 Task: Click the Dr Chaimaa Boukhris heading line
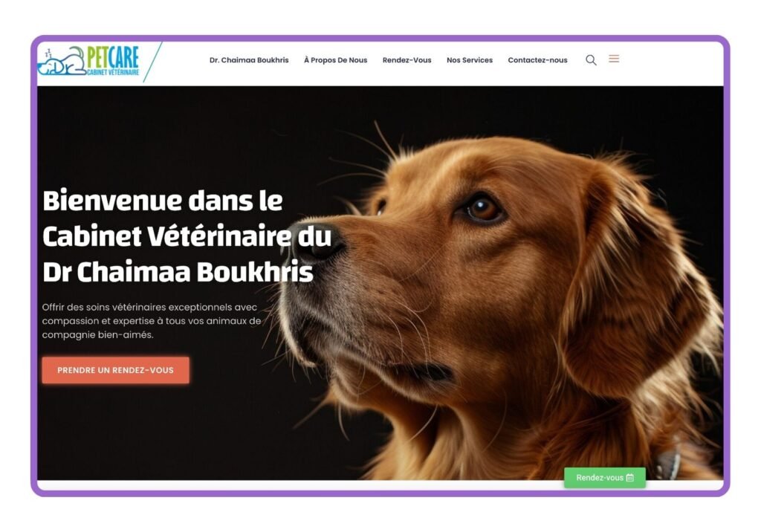(178, 272)
